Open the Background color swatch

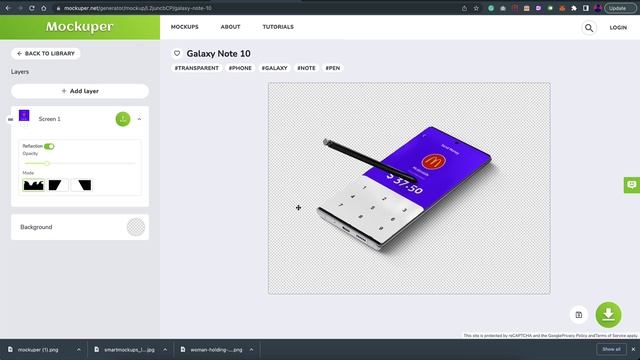click(136, 227)
